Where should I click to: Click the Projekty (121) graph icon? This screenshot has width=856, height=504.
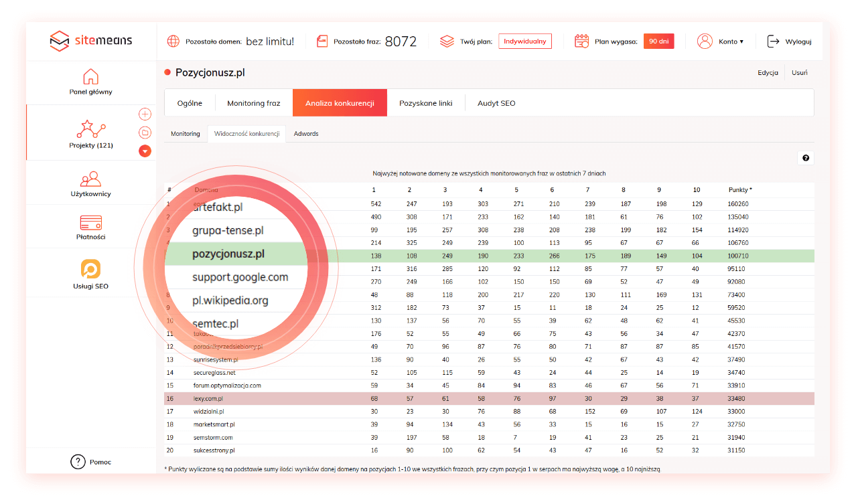pos(90,129)
